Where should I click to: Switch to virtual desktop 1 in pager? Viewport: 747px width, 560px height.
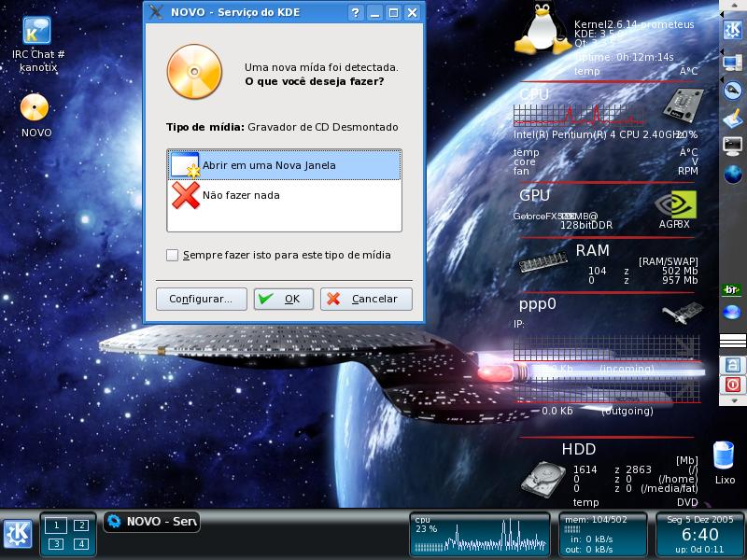pyautogui.click(x=56, y=525)
